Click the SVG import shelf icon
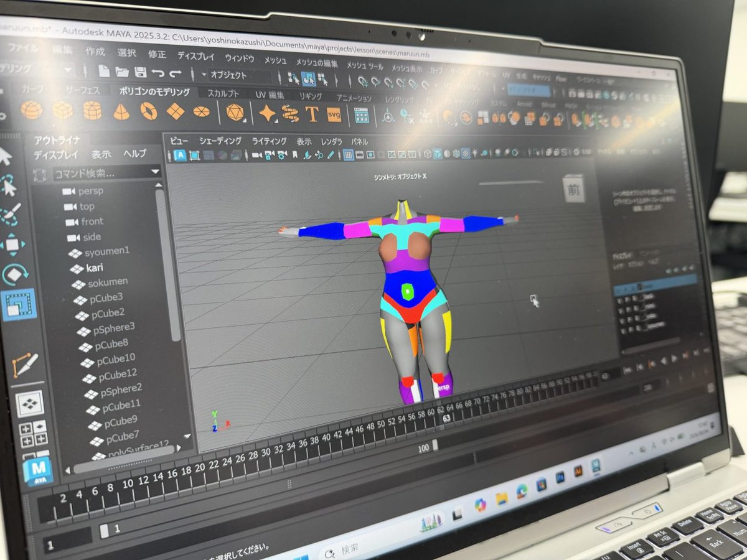747x560 pixels. [334, 114]
